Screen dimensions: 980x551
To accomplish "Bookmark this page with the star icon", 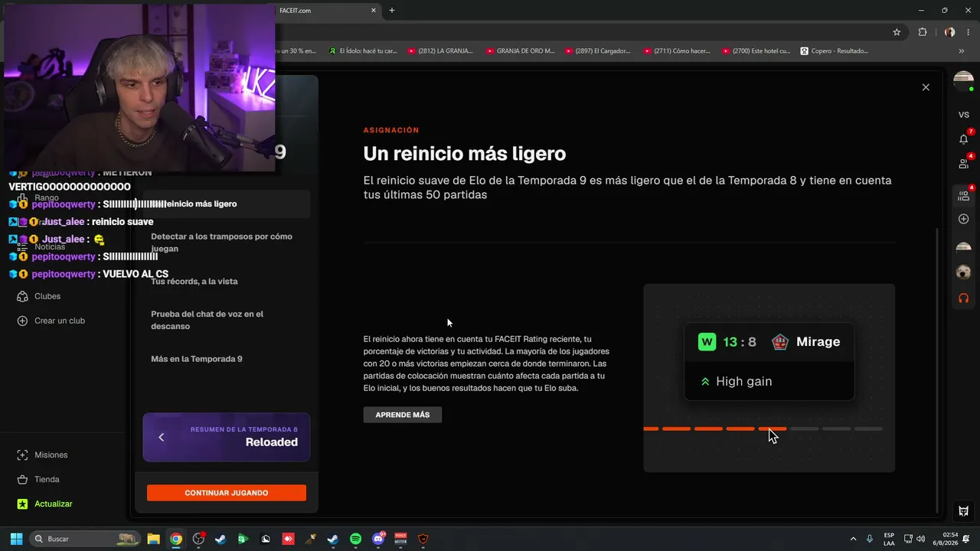I will point(897,32).
